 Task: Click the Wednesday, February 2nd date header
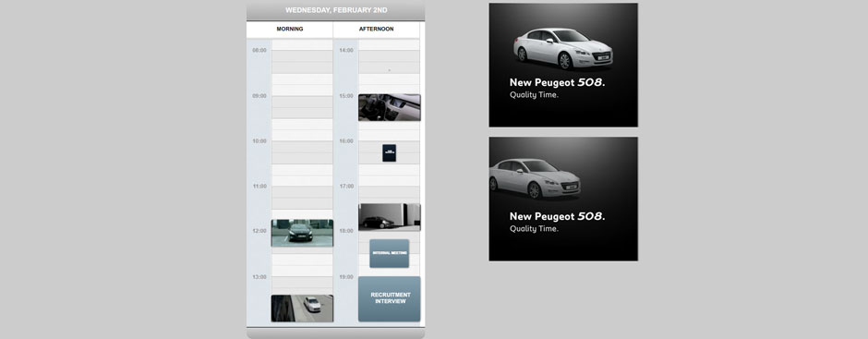click(x=336, y=10)
